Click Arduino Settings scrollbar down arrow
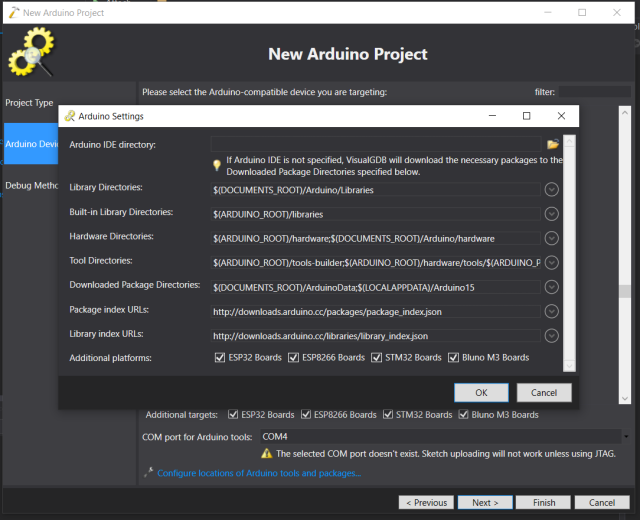640x520 pixels. 569,366
